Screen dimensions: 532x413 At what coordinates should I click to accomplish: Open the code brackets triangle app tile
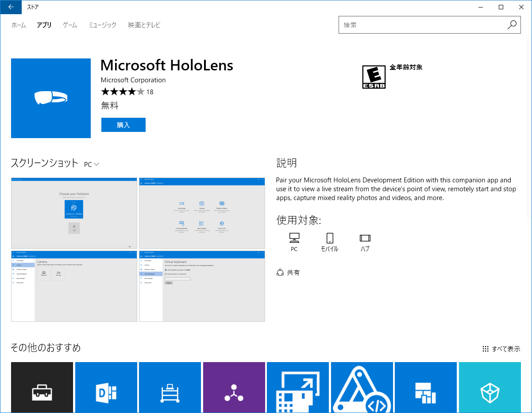tap(362, 387)
